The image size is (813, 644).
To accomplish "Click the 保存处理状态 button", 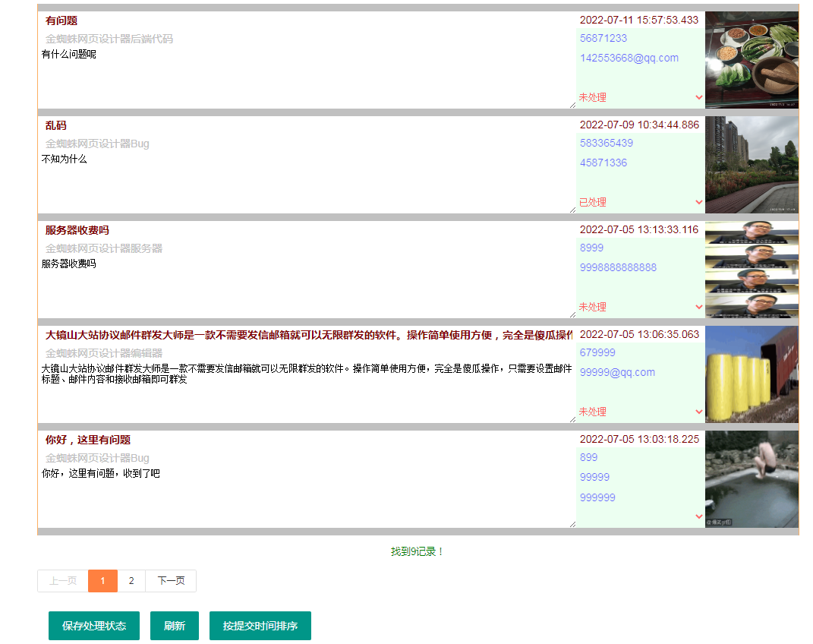I will (94, 626).
